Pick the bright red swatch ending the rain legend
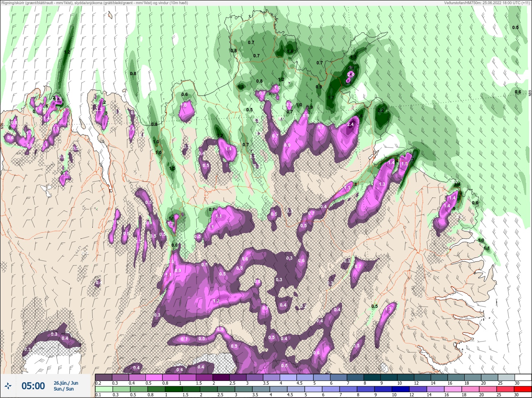The height and width of the screenshot is (398, 532). pos(522,389)
